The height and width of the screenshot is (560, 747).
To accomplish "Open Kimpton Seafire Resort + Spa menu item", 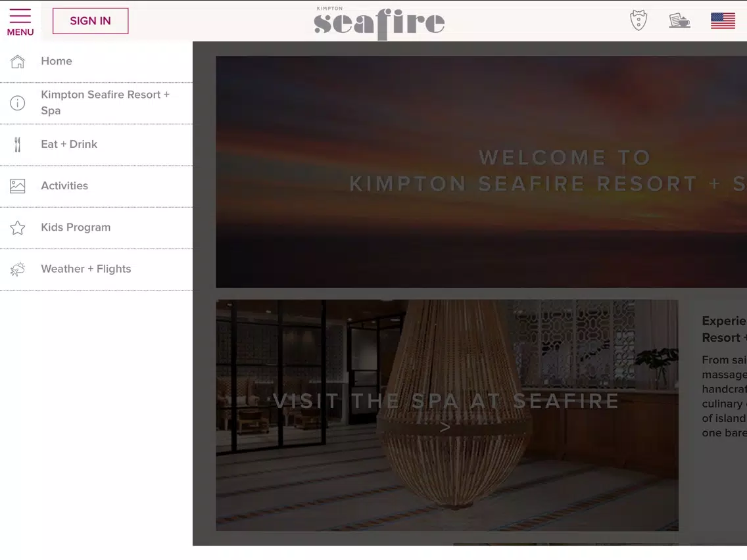I will coord(96,103).
